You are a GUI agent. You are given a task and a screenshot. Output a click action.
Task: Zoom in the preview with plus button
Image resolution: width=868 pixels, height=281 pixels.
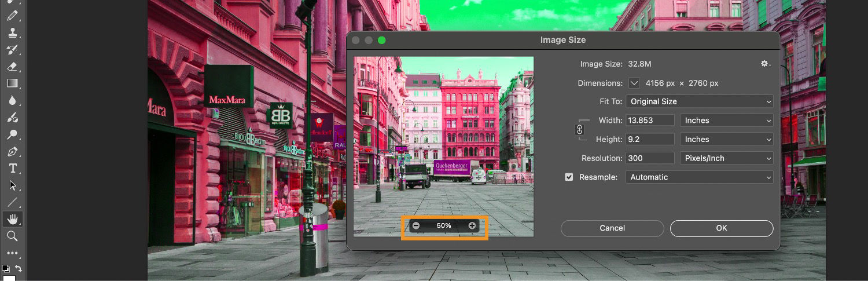pos(472,225)
